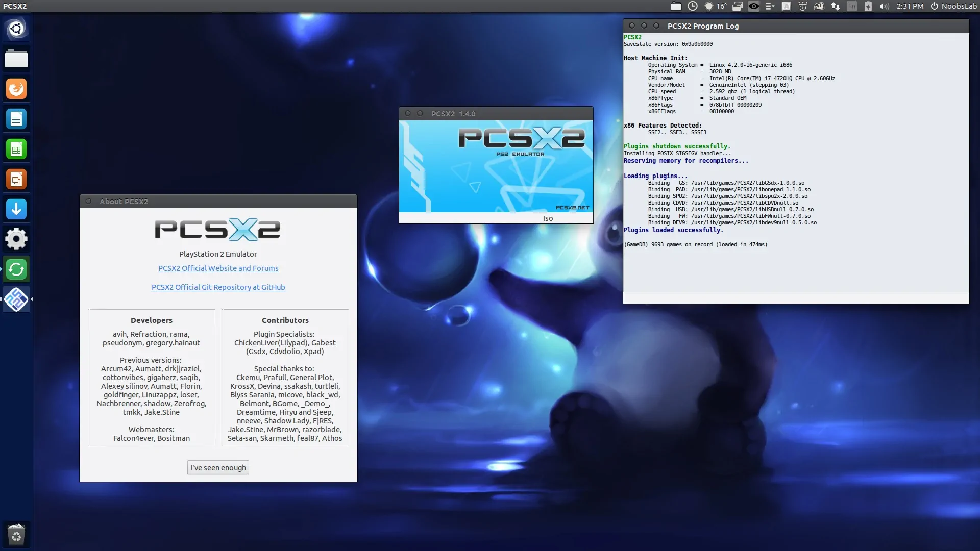Click the folder indicator in top panel
Image resolution: width=980 pixels, height=551 pixels.
[676, 6]
